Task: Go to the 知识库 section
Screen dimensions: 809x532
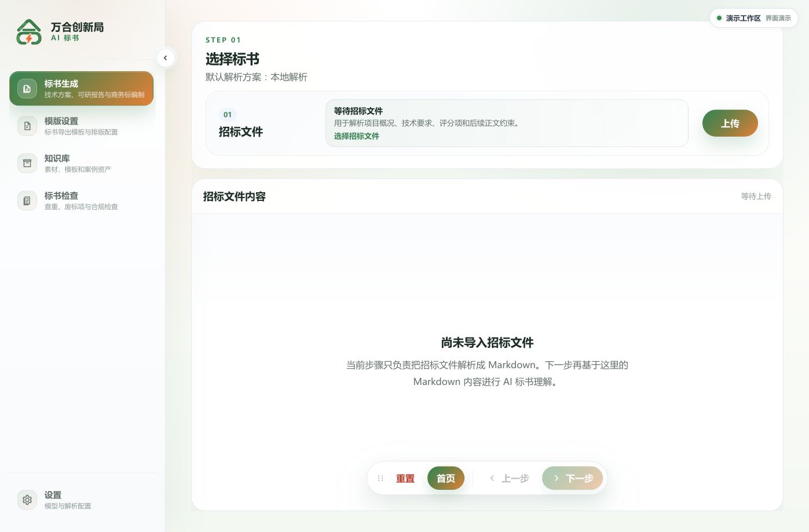Action: pos(82,163)
